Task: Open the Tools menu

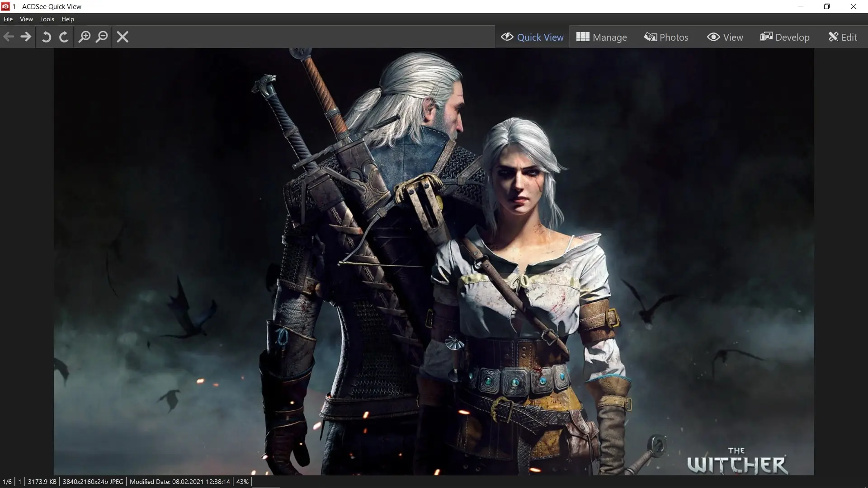Action: pos(47,19)
